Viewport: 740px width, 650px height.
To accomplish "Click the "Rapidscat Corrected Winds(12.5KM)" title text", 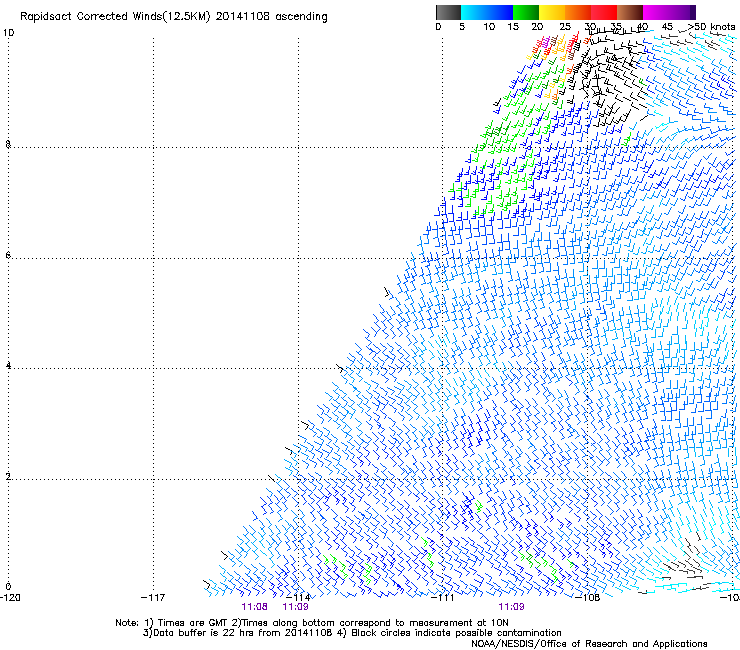I will coord(115,17).
